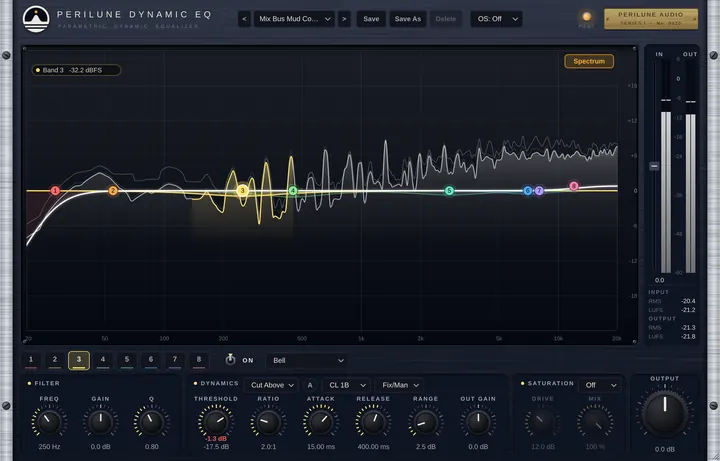Click the RATIO knob
Image resolution: width=720 pixels, height=461 pixels.
269,422
